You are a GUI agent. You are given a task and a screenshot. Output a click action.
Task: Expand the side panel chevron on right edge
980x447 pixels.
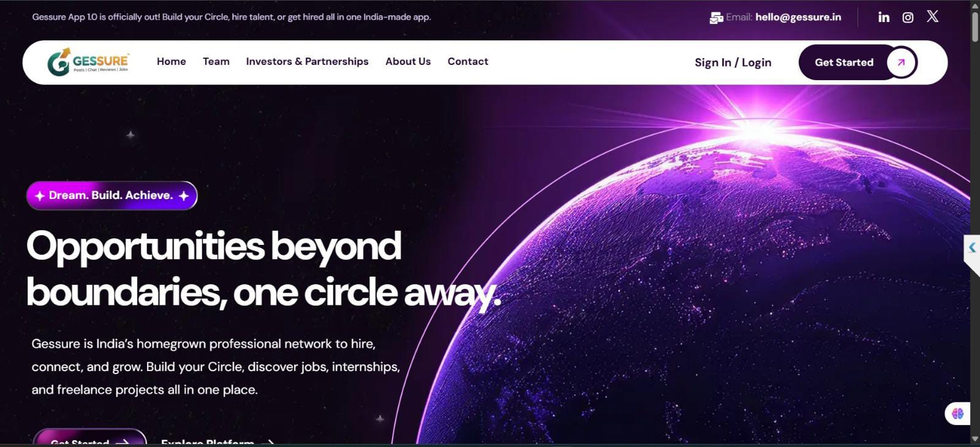point(972,247)
